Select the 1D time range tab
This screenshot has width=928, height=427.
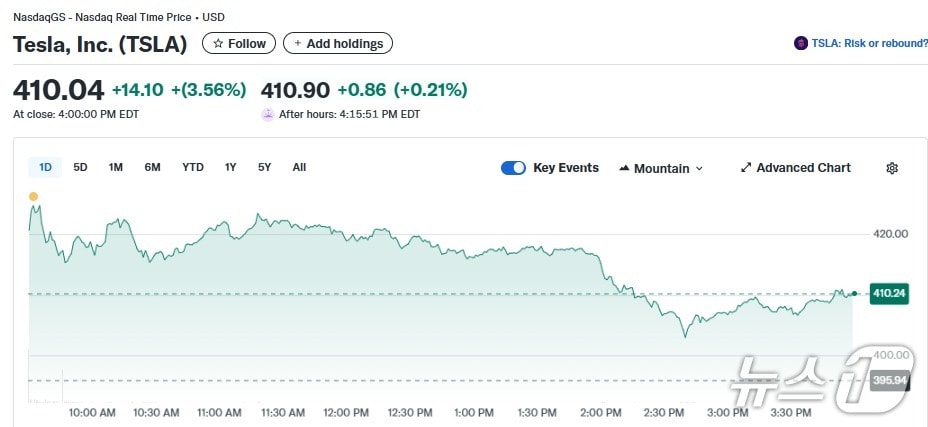pos(45,167)
